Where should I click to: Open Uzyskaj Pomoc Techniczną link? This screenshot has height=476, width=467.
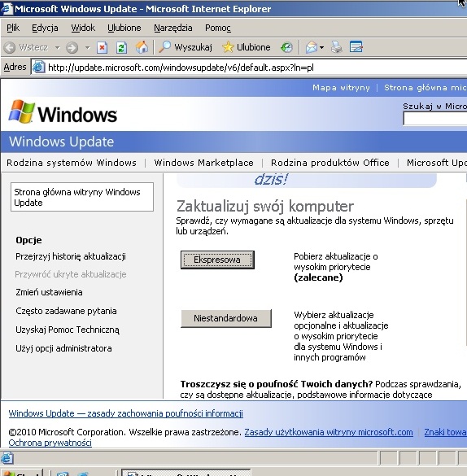(68, 330)
